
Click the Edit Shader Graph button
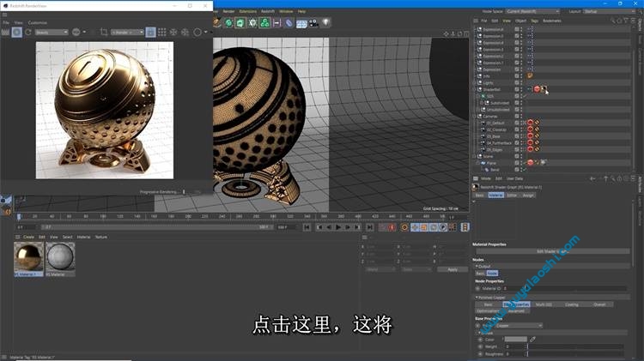coord(553,251)
